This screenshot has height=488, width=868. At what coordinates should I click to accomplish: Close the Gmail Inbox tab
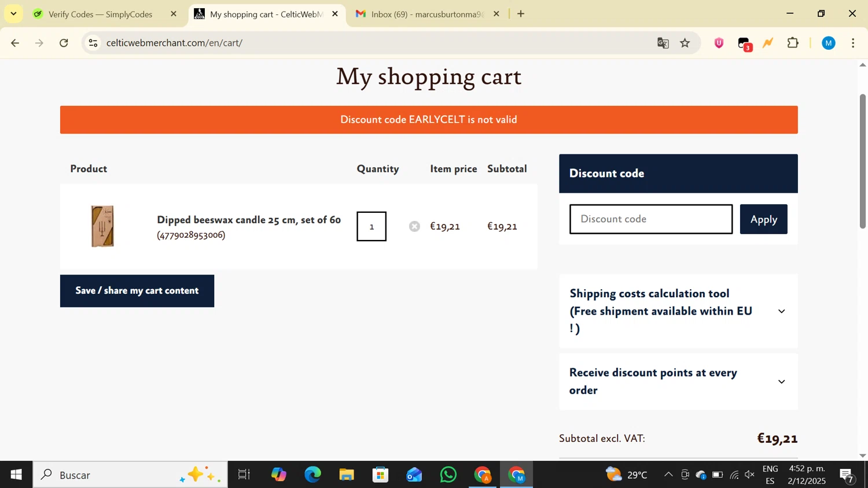(x=496, y=14)
